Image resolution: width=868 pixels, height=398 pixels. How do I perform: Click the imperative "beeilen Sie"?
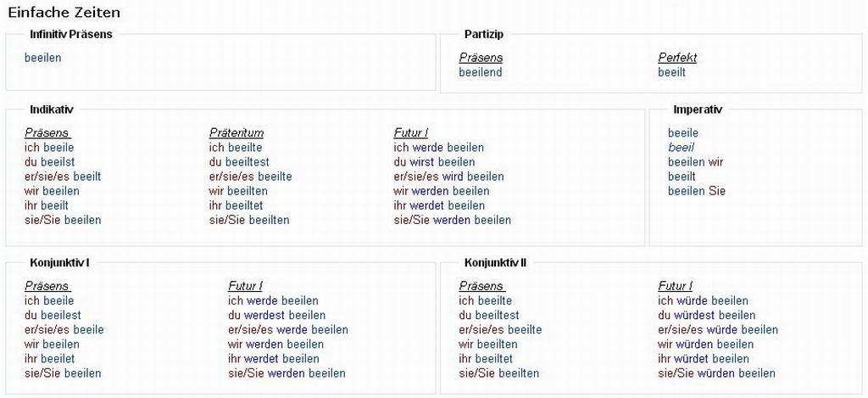697,191
